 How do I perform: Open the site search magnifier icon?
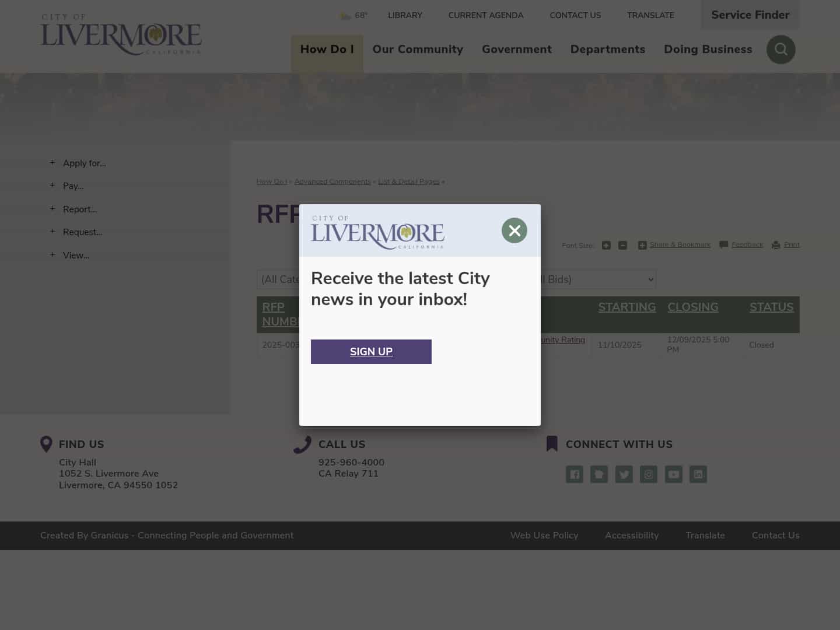click(780, 50)
